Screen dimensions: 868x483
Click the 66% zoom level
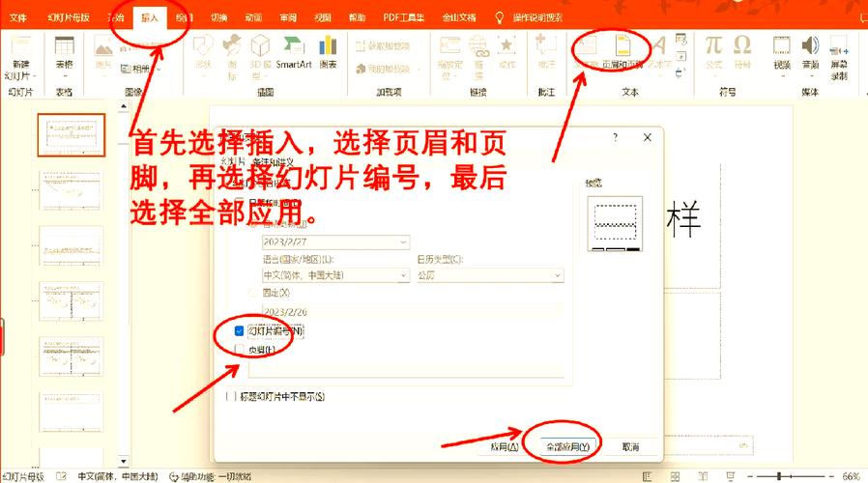[x=852, y=476]
